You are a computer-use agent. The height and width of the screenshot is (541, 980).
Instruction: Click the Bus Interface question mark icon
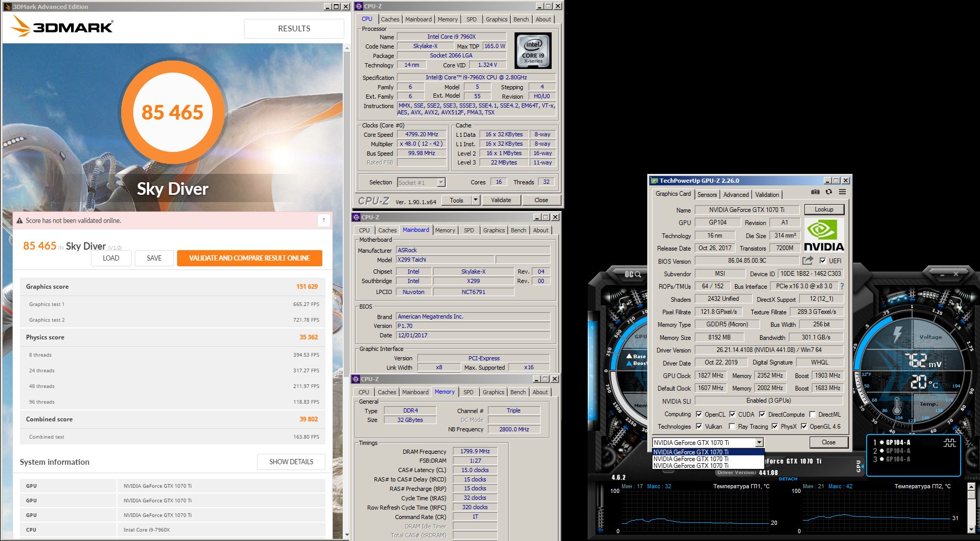(x=842, y=286)
